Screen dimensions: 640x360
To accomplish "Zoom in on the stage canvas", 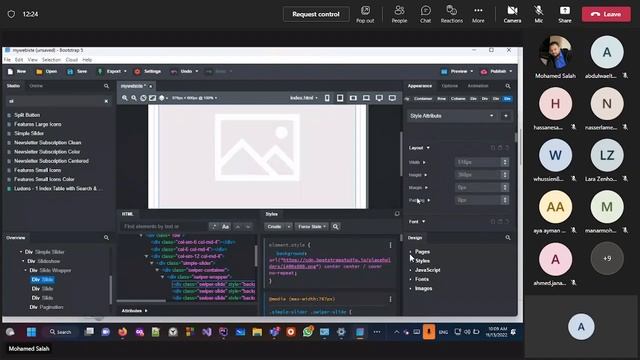I will [124, 98].
